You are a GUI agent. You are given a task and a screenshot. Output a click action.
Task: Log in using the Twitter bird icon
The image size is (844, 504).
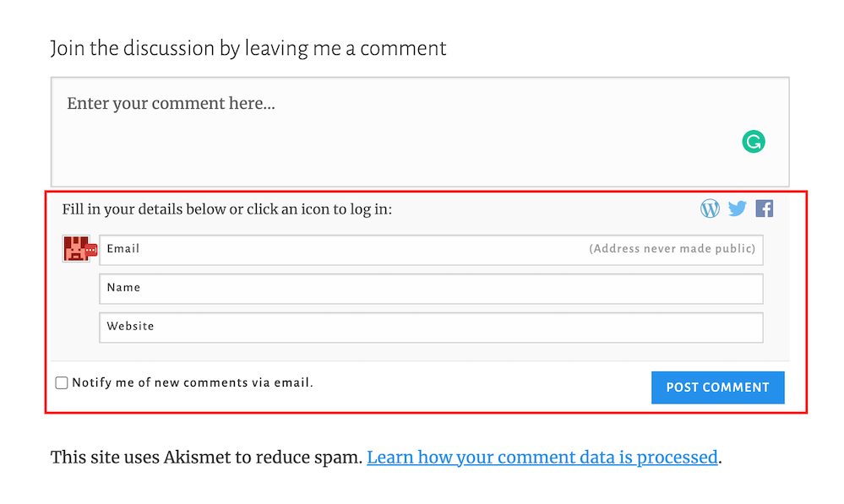(x=738, y=209)
